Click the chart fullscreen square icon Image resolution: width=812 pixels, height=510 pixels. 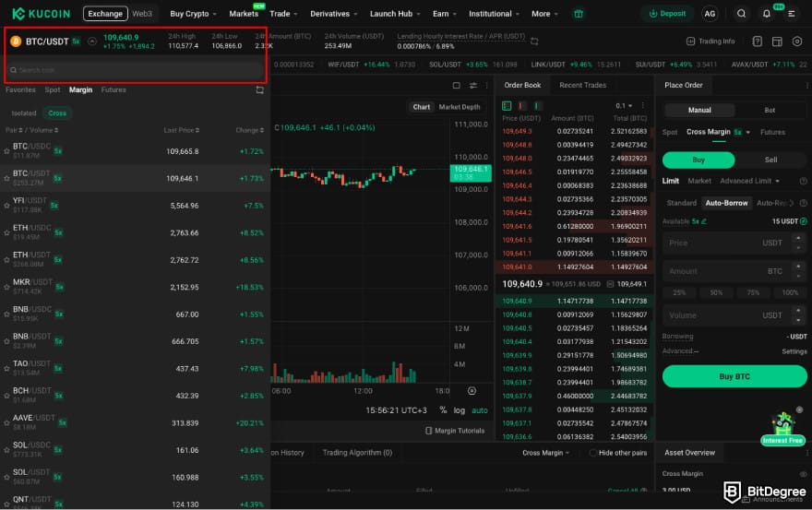pos(456,86)
